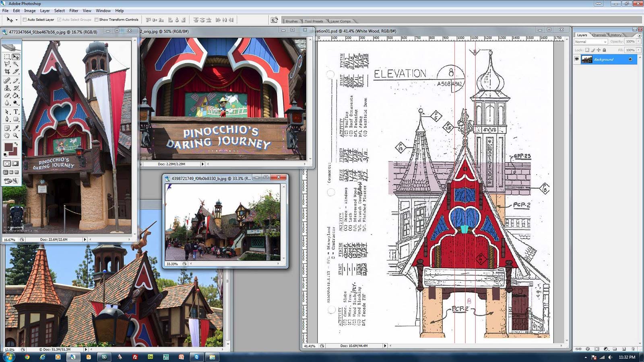Open status bar arrow in 4773347664 photo window
This screenshot has height=362, width=644.
pos(85,240)
